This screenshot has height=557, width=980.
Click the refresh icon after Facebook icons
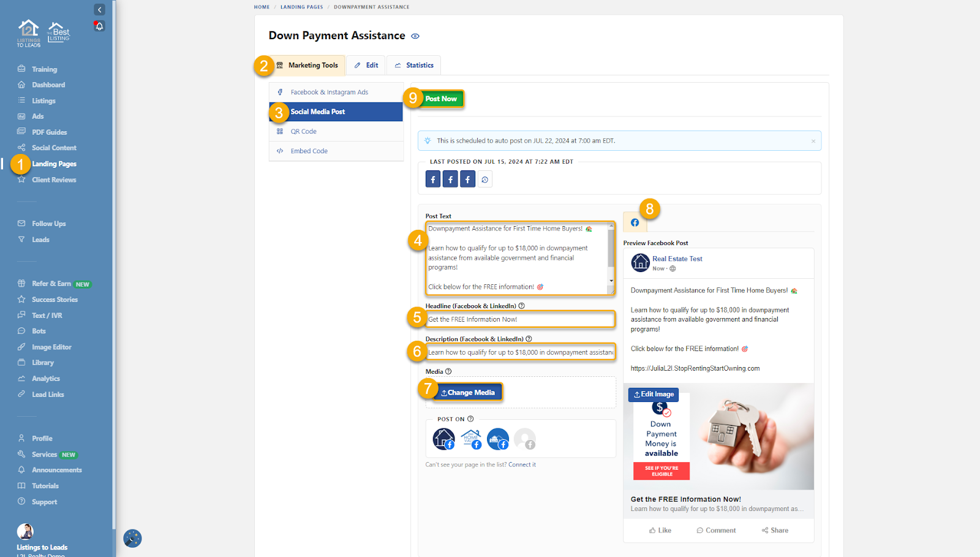point(484,180)
